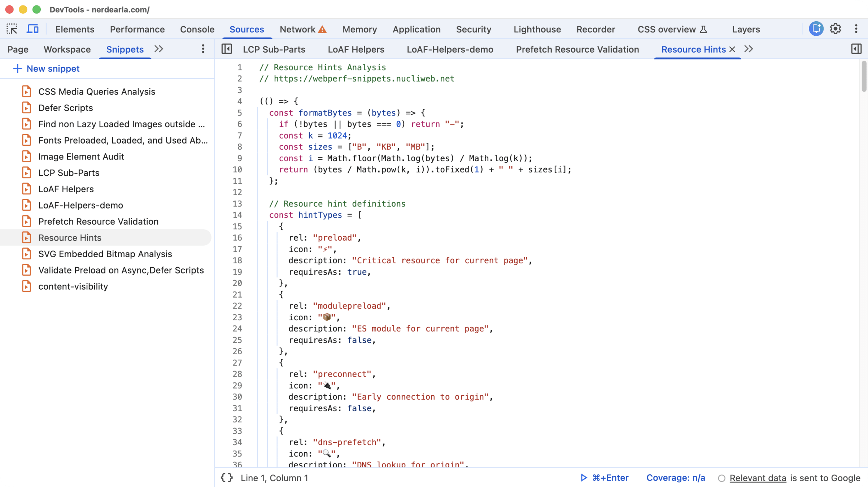Run snippet with the ⌘+Enter button

[605, 478]
